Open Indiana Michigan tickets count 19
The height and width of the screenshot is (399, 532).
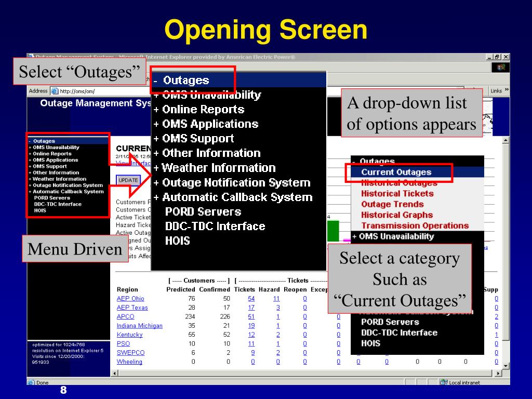coord(251,326)
